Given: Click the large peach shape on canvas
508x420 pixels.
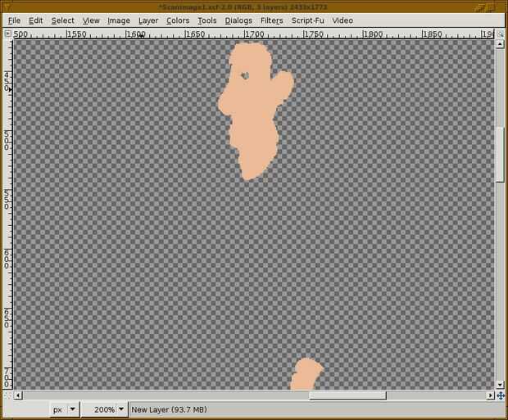Looking at the screenshot, I should tap(254, 110).
